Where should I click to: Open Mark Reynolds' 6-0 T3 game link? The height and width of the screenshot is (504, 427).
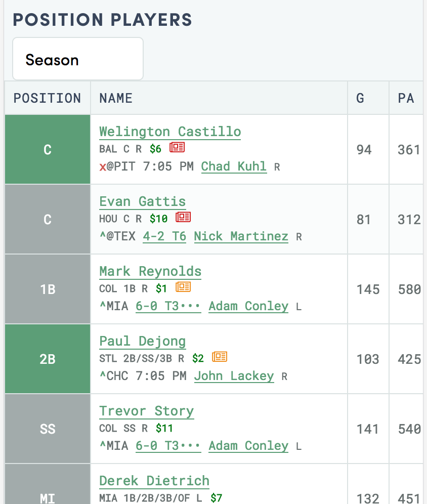[168, 306]
